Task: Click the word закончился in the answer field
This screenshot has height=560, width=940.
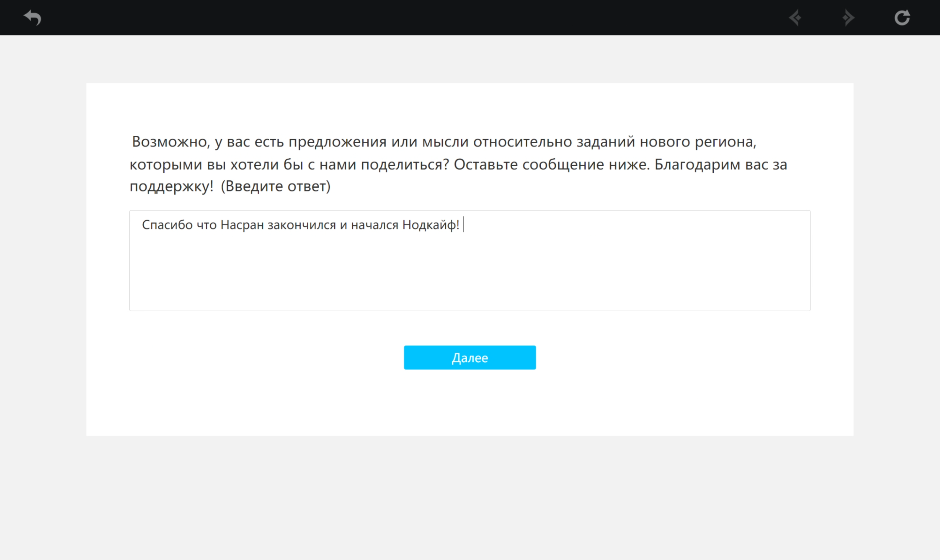Action: [301, 225]
